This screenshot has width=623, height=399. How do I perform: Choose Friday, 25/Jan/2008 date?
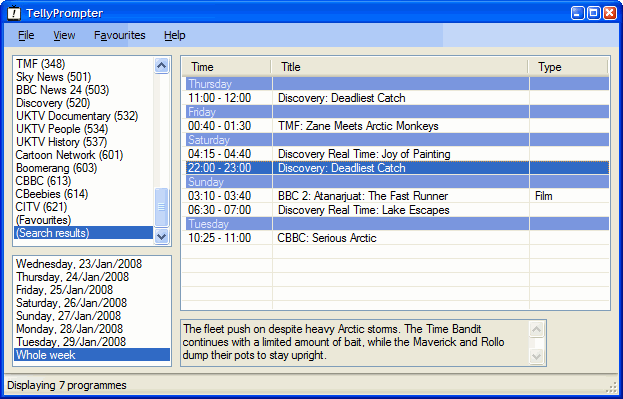pyautogui.click(x=92, y=290)
